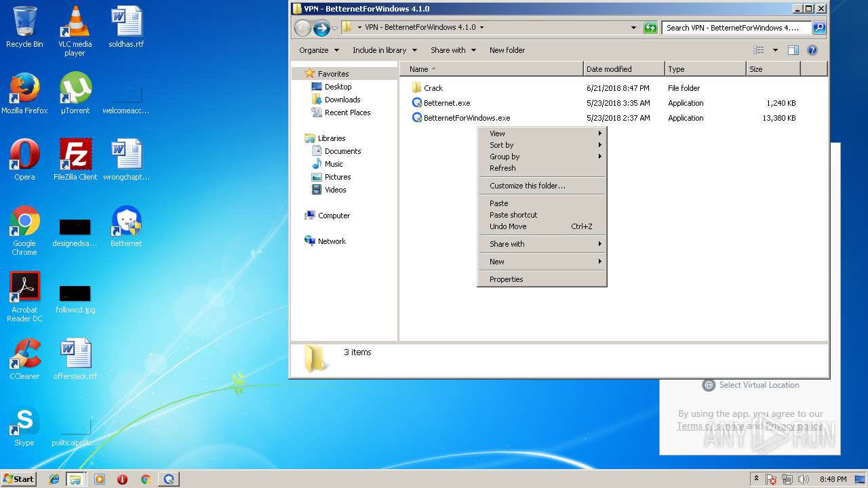The height and width of the screenshot is (488, 868).
Task: Click the Start button
Action: [18, 479]
